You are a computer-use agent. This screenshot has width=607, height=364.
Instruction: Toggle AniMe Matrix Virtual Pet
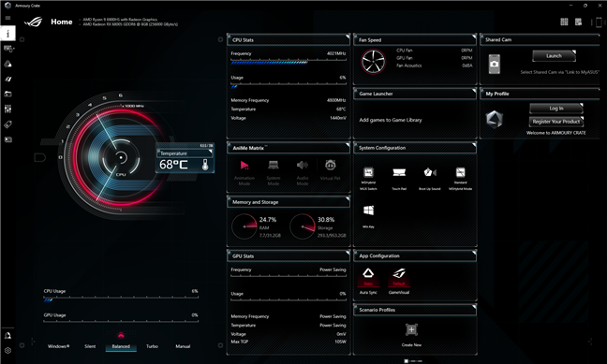point(331,169)
